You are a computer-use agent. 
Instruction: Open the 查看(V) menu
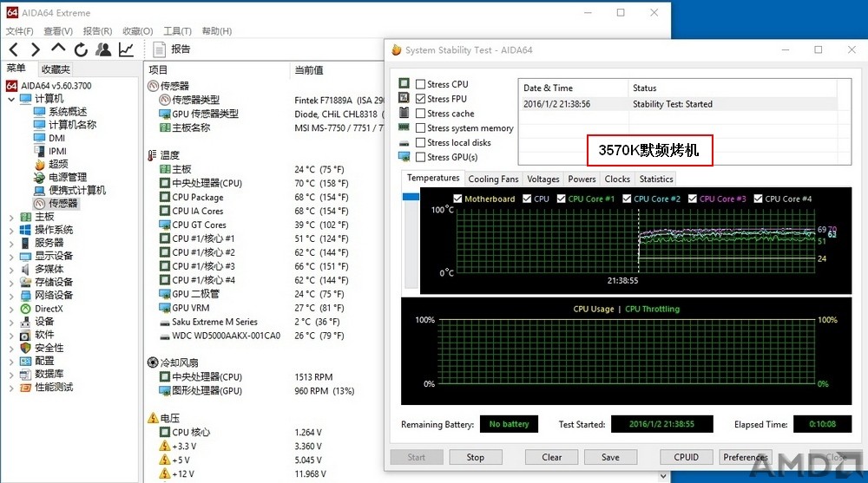[x=58, y=31]
